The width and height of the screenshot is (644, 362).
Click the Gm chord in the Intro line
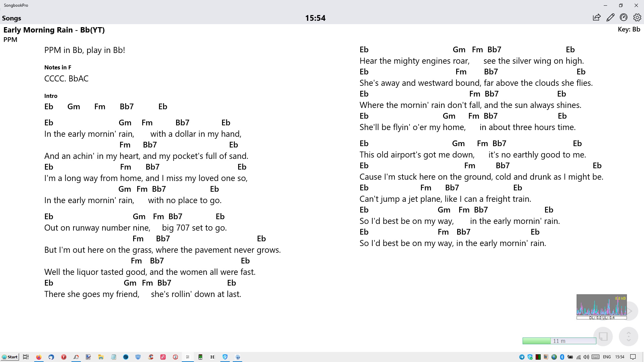pyautogui.click(x=74, y=107)
